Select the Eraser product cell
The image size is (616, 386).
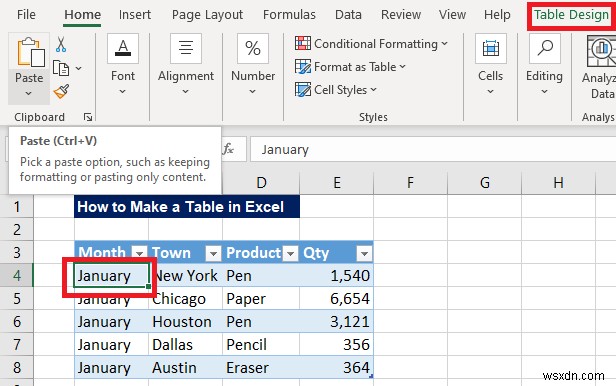[x=261, y=368]
